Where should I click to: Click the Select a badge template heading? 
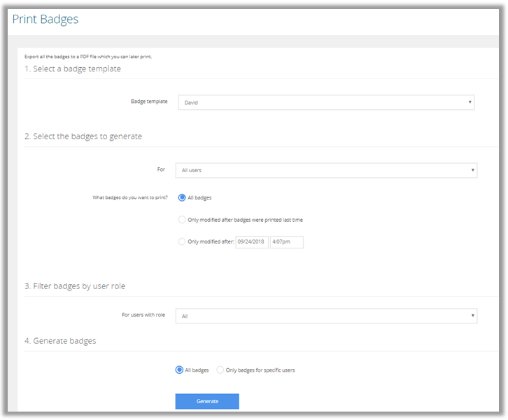tap(73, 69)
